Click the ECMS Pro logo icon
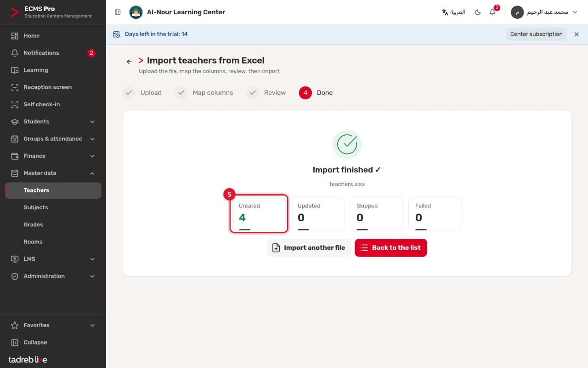This screenshot has height=368, width=588. pyautogui.click(x=15, y=12)
